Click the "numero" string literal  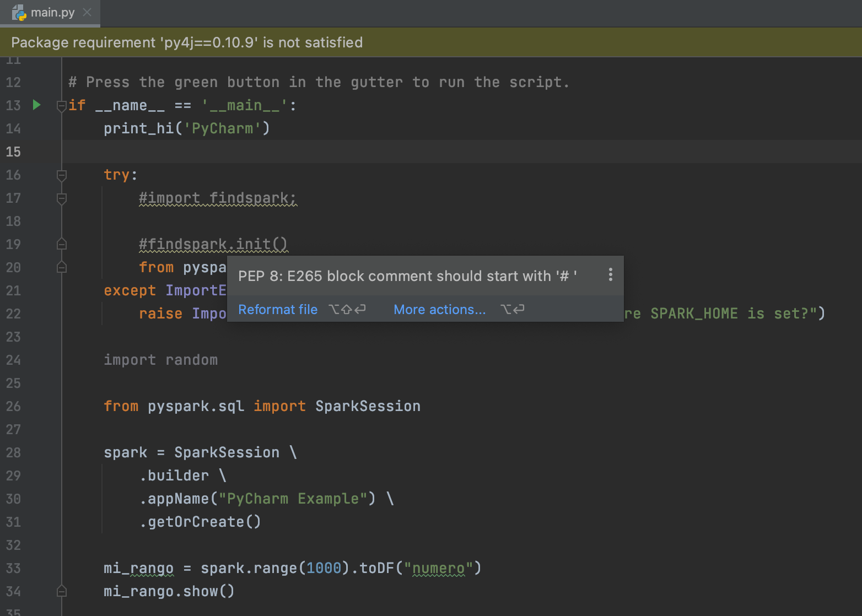438,568
